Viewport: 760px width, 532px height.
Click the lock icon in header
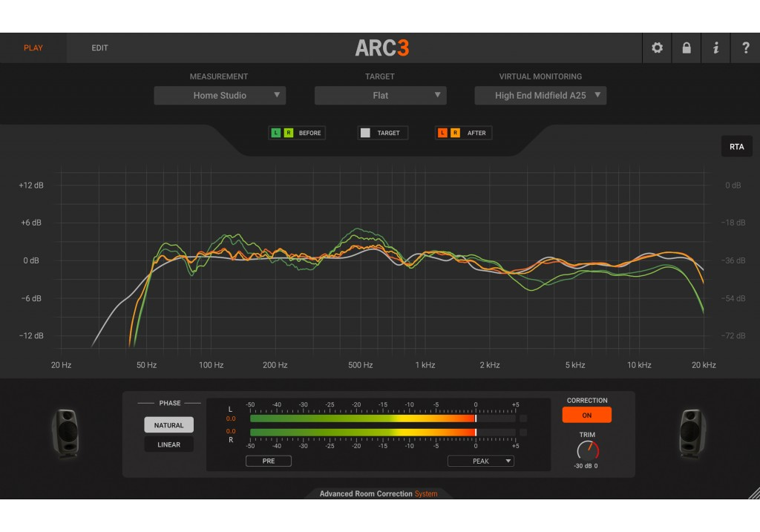pos(687,47)
